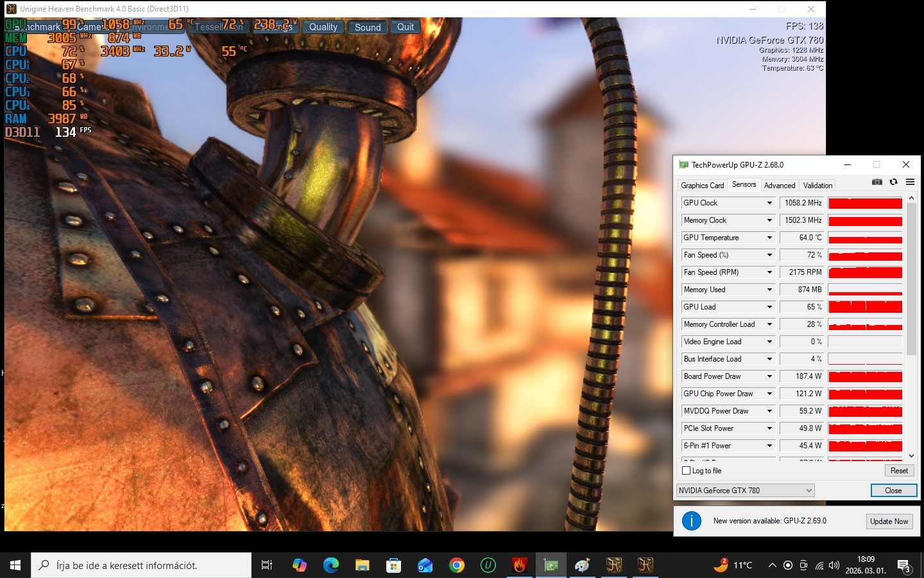Click the Windows taskbar search box
The width and height of the screenshot is (924, 578).
tap(141, 565)
